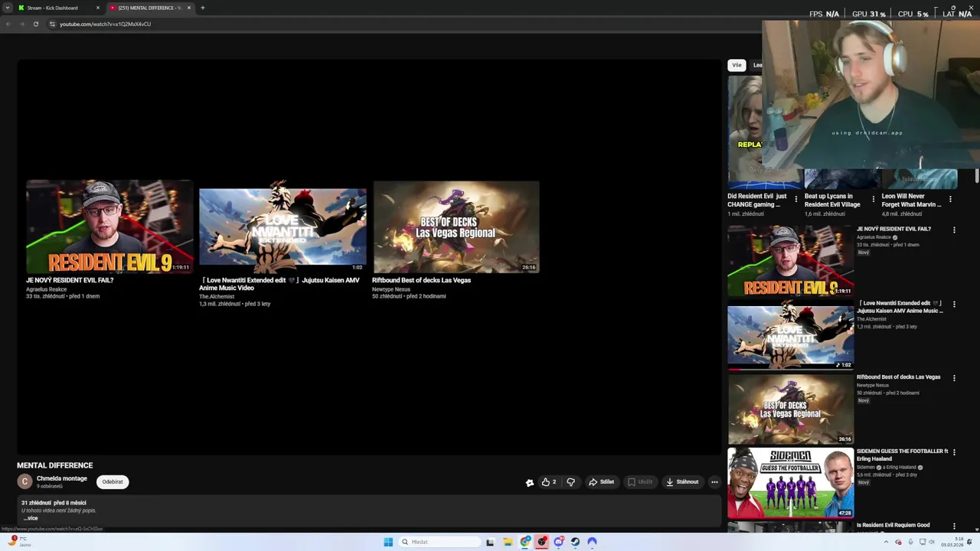The height and width of the screenshot is (551, 980).
Task: Close the MENTAL DIFFERENCE YouTube tab
Action: [189, 8]
